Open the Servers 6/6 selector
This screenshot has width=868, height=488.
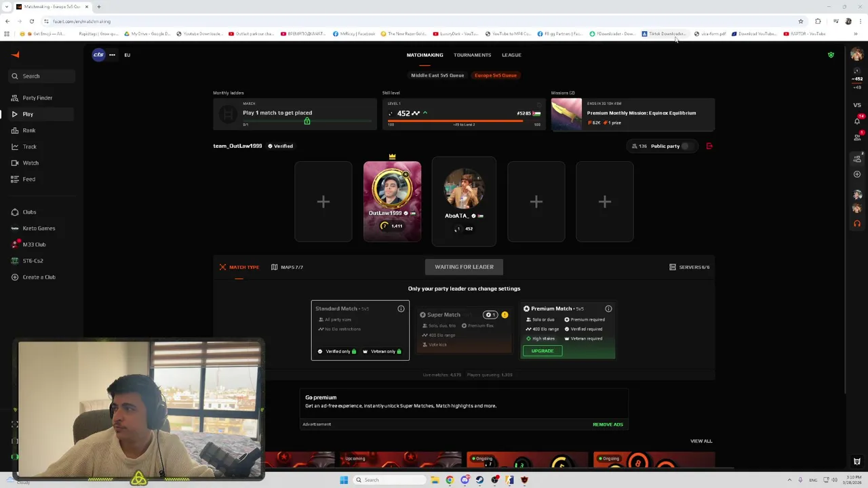(x=689, y=267)
